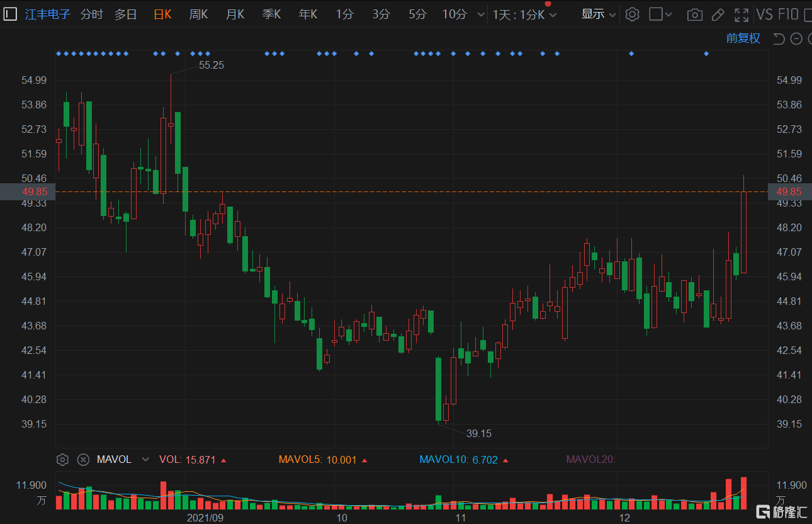Viewport: 812px width, 524px height.
Task: Open F10 company info
Action: (x=788, y=14)
